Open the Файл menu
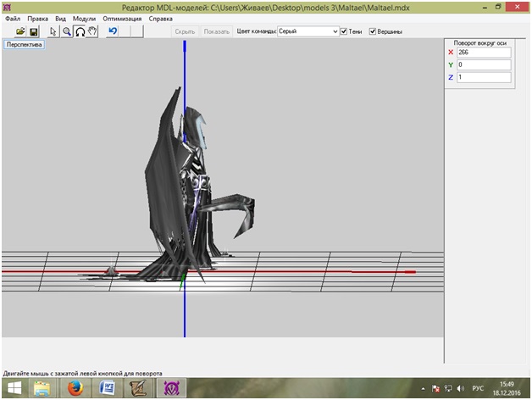 pyautogui.click(x=13, y=18)
